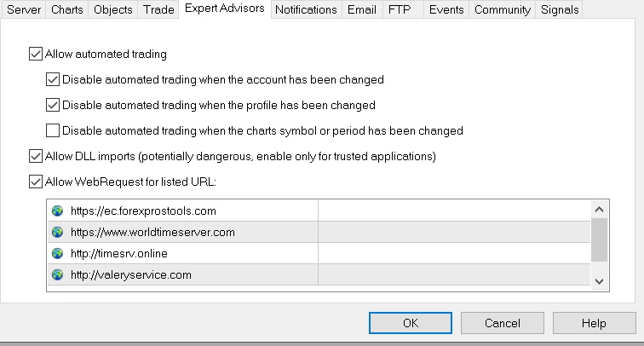
Task: Toggle Allow DLL imports checkbox
Action: [36, 156]
